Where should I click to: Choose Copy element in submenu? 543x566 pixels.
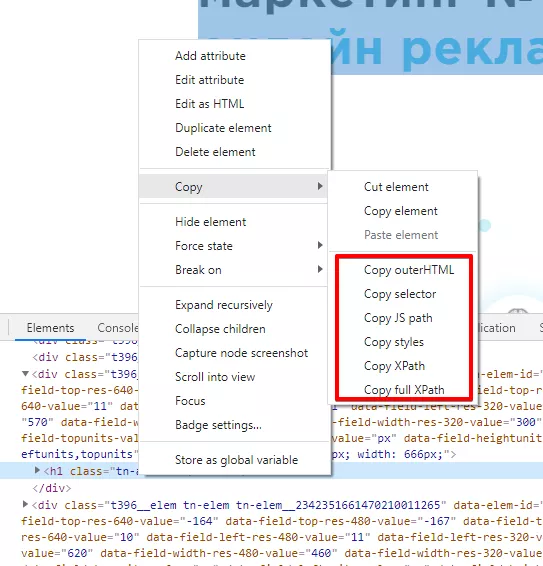click(x=403, y=211)
